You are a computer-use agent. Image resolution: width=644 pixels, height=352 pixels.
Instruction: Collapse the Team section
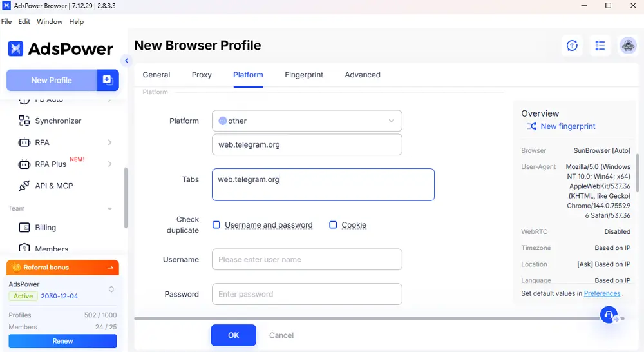click(x=109, y=209)
